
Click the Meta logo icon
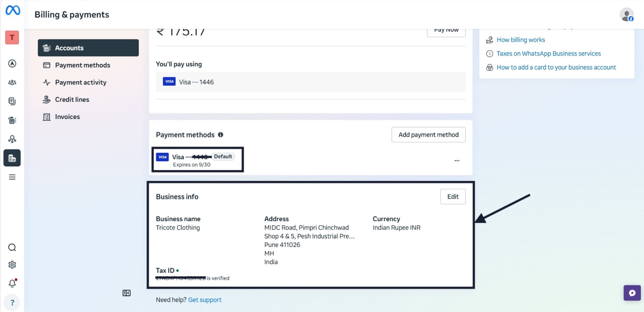click(12, 10)
